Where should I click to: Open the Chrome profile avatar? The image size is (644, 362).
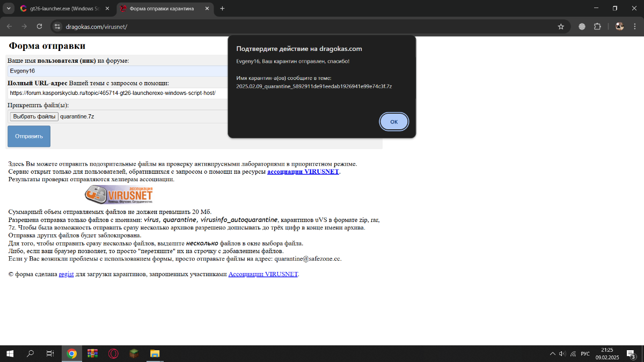[619, 26]
